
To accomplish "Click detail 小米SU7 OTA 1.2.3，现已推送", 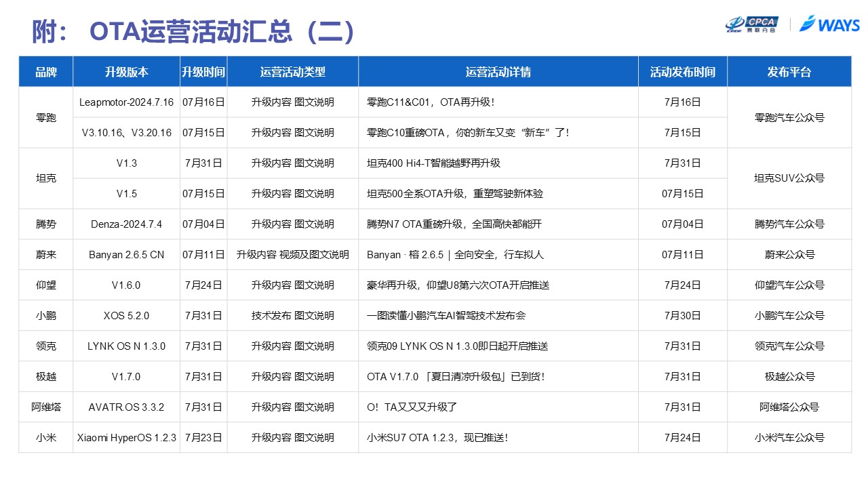I will (437, 438).
